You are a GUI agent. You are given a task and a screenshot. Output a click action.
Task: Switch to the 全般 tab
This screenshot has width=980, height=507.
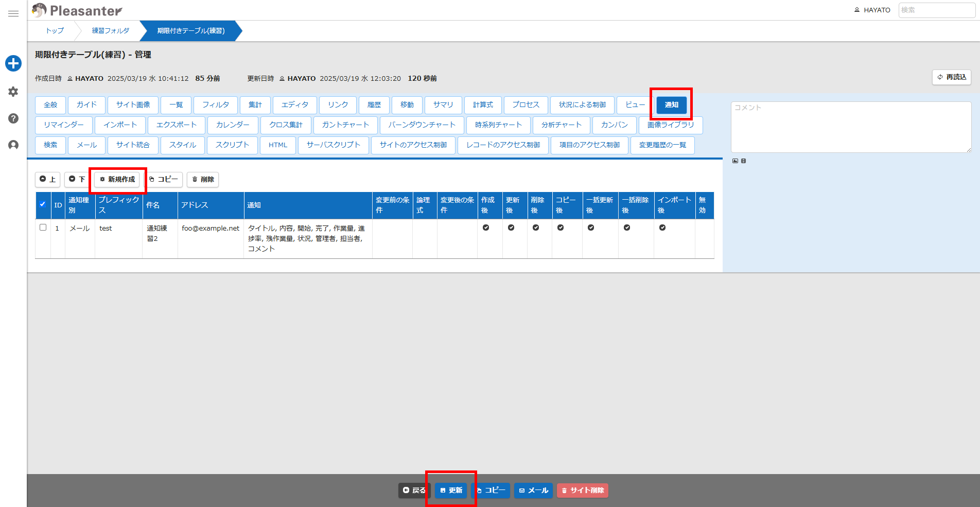tap(50, 105)
